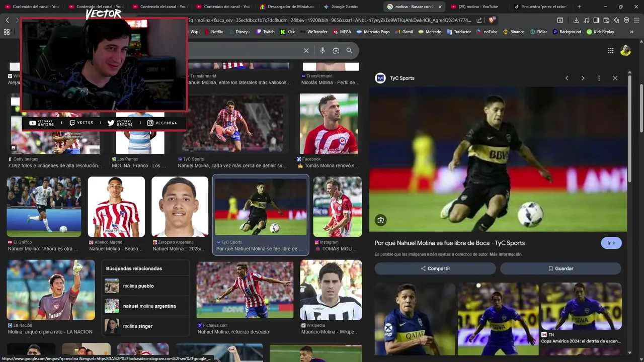Expand the hidden bookmarks overflow chevron
The image size is (644, 362).
[631, 32]
